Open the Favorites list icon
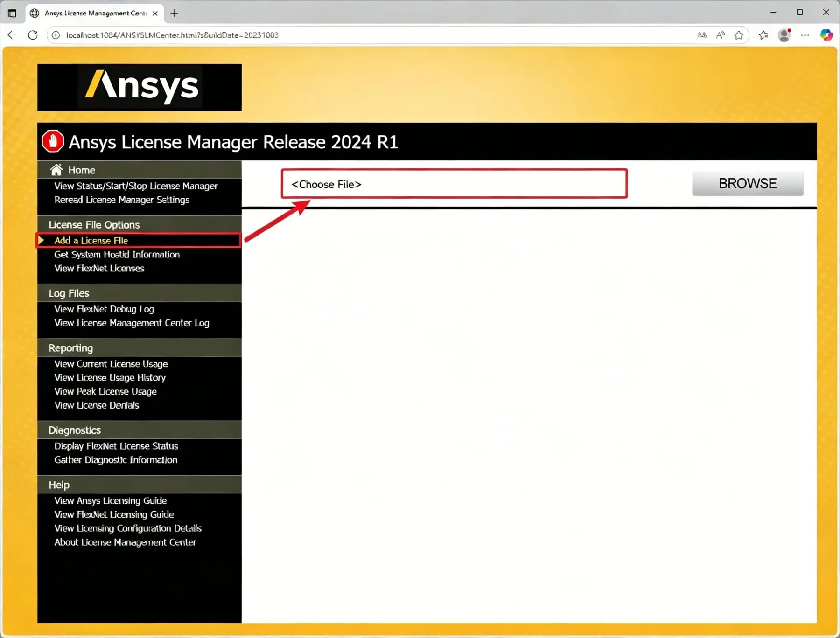Image resolution: width=840 pixels, height=638 pixels. click(763, 35)
